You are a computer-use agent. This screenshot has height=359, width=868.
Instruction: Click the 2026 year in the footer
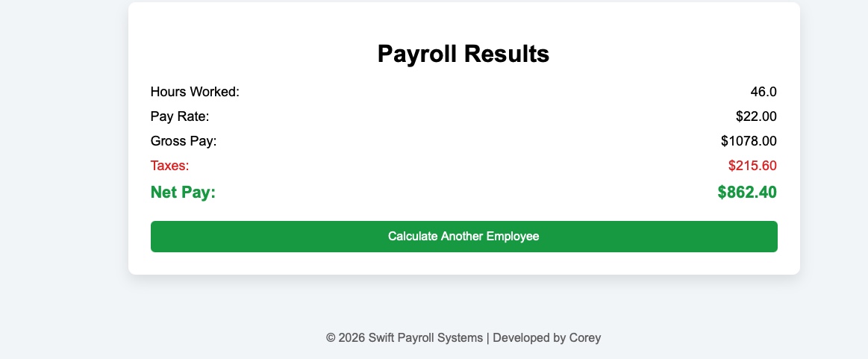click(x=351, y=338)
